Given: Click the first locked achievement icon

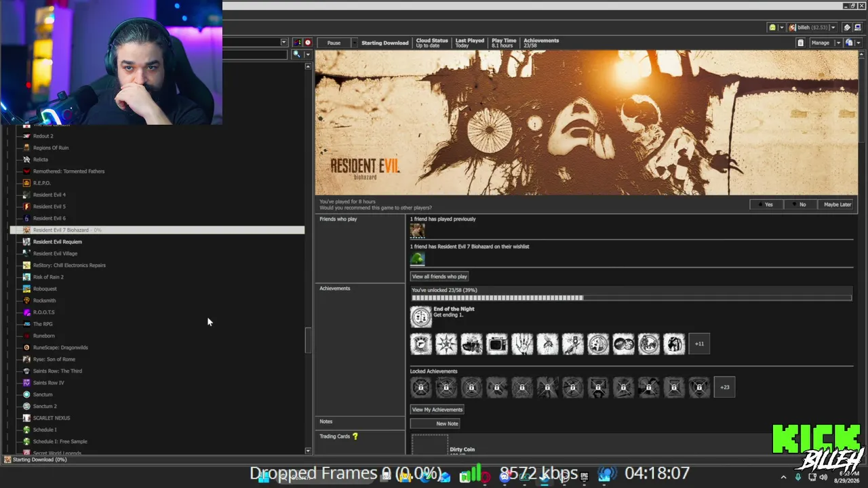Looking at the screenshot, I should point(420,388).
